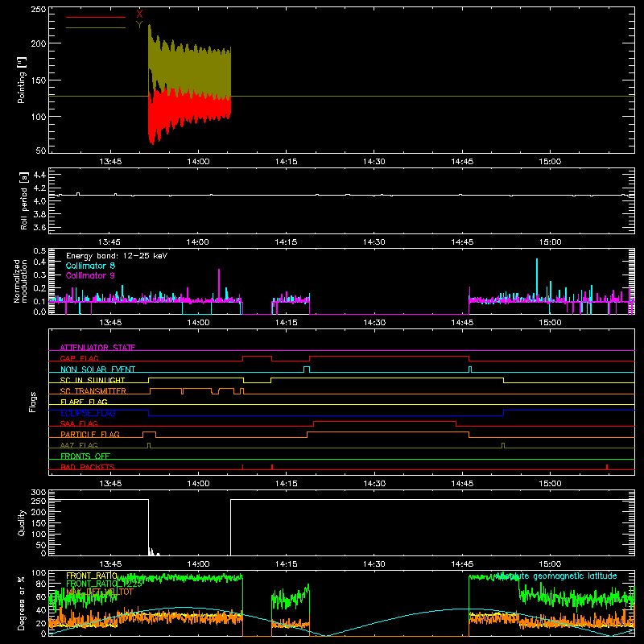
Task: Click the "0.5" value on modulation axis
Action: click(x=39, y=250)
